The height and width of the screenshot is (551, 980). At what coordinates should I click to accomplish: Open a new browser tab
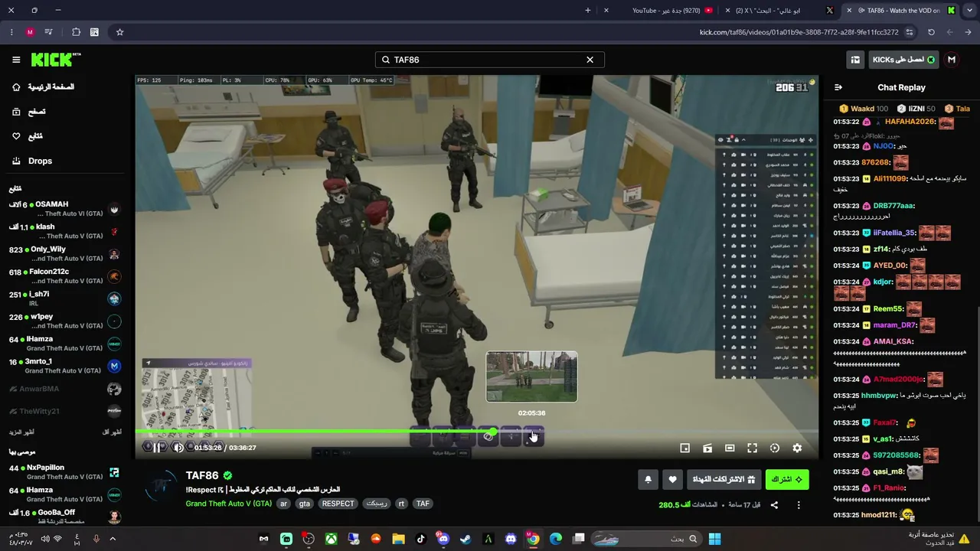(x=588, y=11)
